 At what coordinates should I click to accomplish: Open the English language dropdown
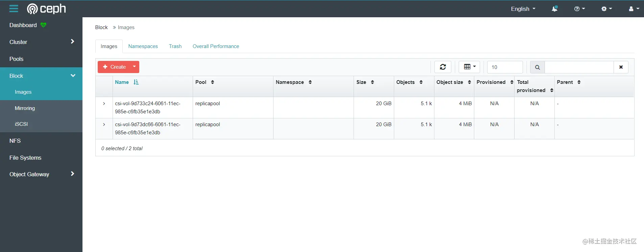tap(523, 9)
